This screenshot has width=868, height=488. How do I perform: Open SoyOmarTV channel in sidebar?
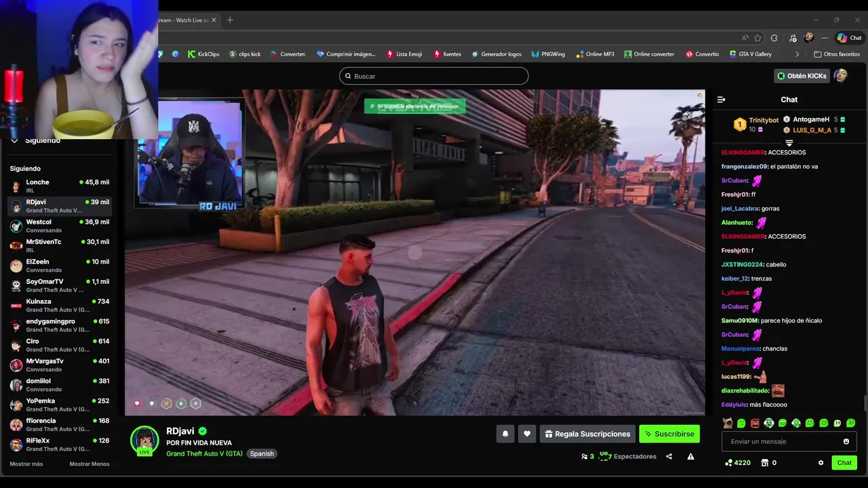60,285
